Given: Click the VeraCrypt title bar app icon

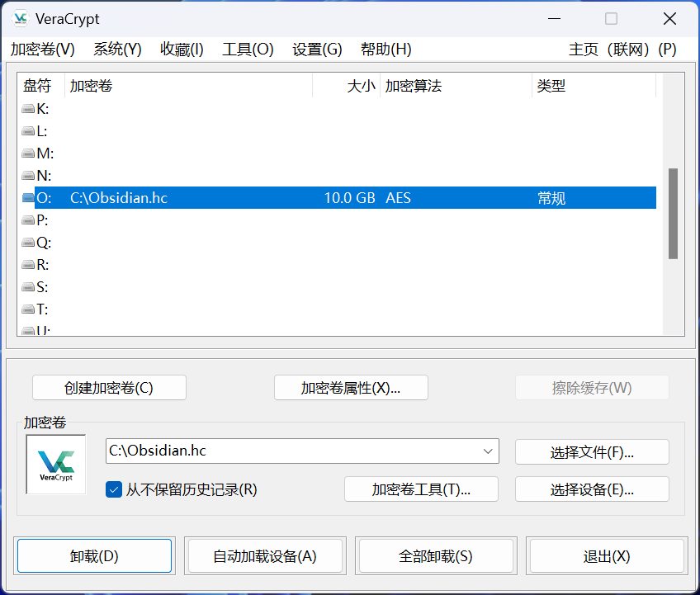Looking at the screenshot, I should (21, 18).
